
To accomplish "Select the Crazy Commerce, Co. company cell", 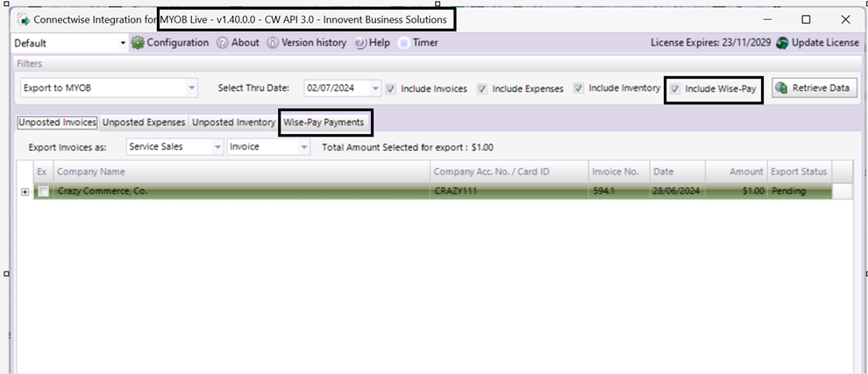I will (241, 192).
